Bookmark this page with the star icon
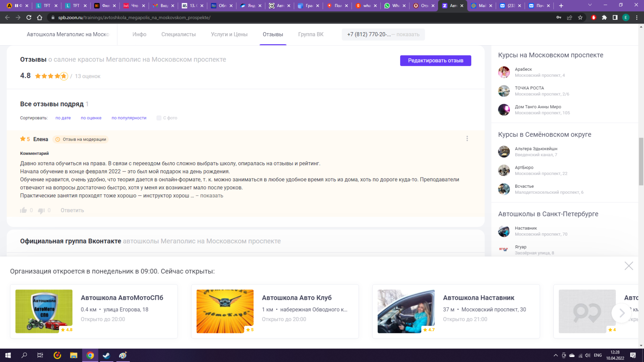 tap(580, 17)
